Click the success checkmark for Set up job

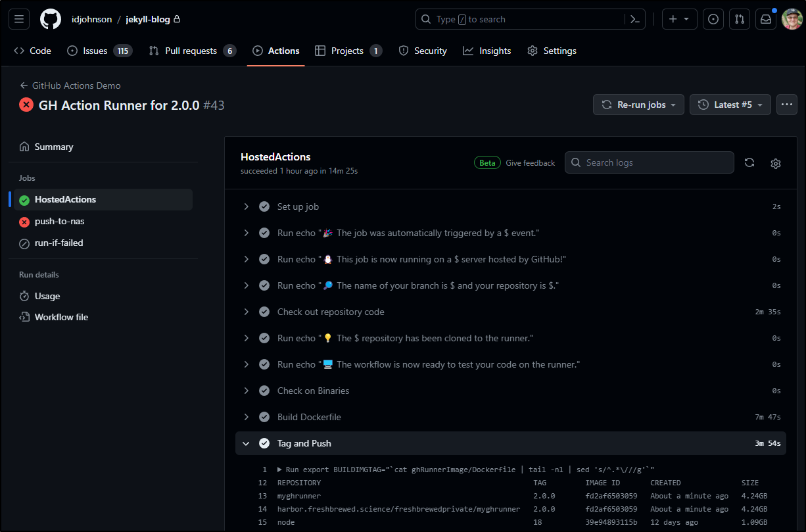pos(264,206)
